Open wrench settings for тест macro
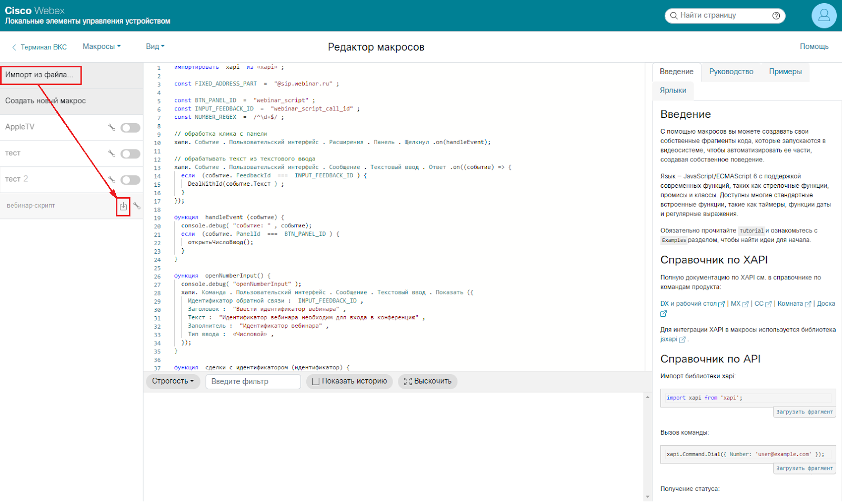The width and height of the screenshot is (842, 504). [112, 154]
